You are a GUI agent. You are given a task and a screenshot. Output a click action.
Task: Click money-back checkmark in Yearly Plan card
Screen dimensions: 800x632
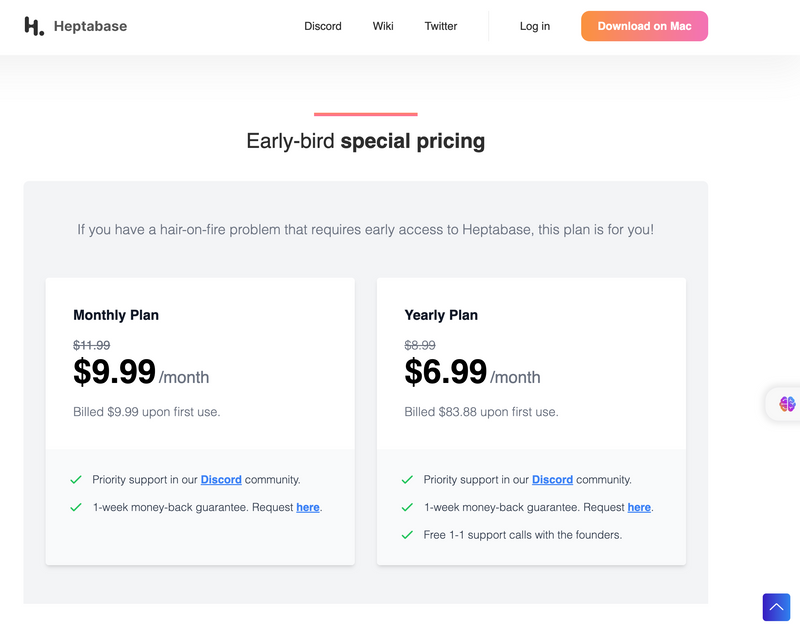coord(407,507)
